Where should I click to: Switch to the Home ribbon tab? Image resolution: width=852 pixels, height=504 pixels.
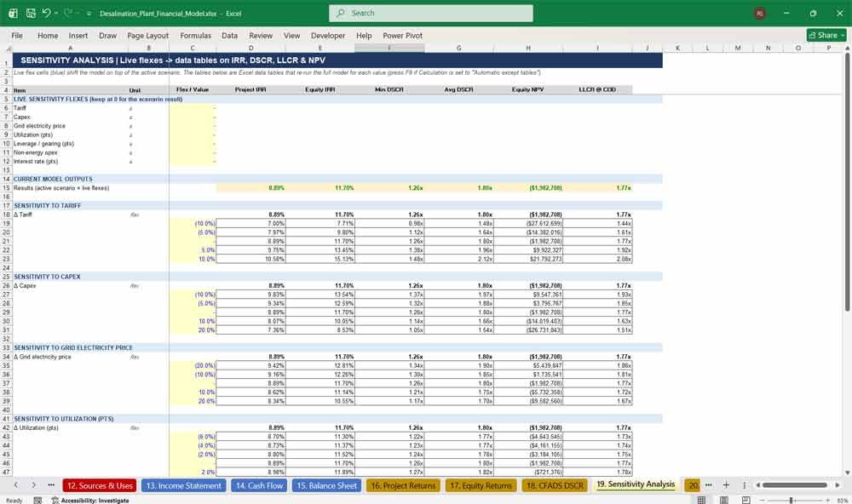(48, 35)
